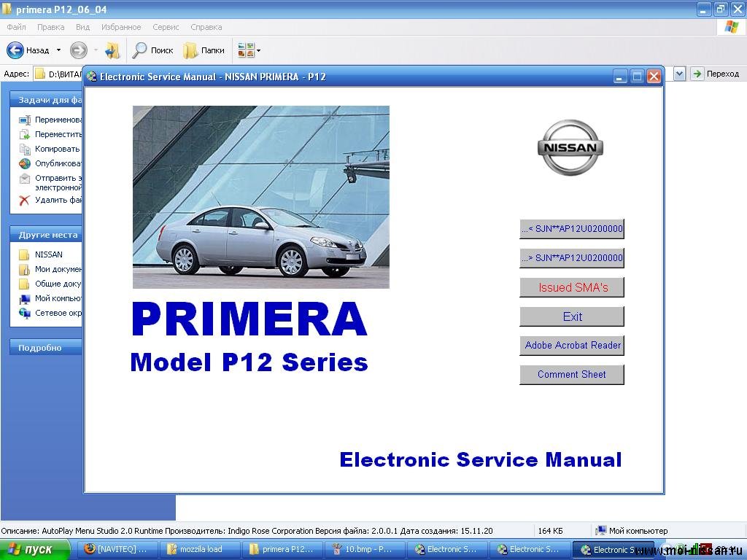Collapse the Задачи для файлов panel header
747x560 pixels.
[x=46, y=100]
